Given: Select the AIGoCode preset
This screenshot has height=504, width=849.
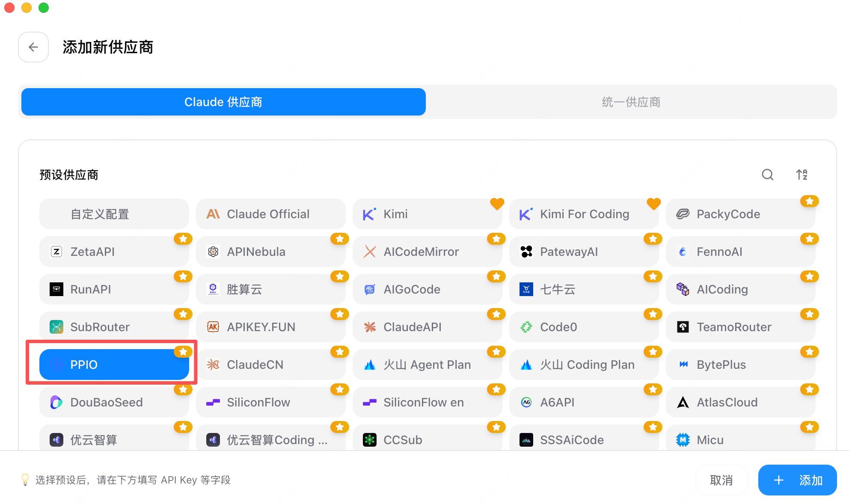Looking at the screenshot, I should click(427, 289).
